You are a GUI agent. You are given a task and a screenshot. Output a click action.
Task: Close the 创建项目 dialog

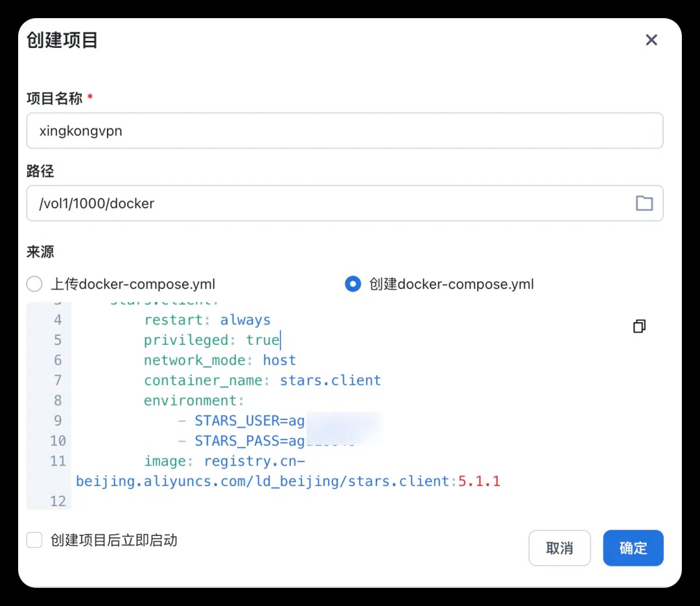click(x=651, y=40)
